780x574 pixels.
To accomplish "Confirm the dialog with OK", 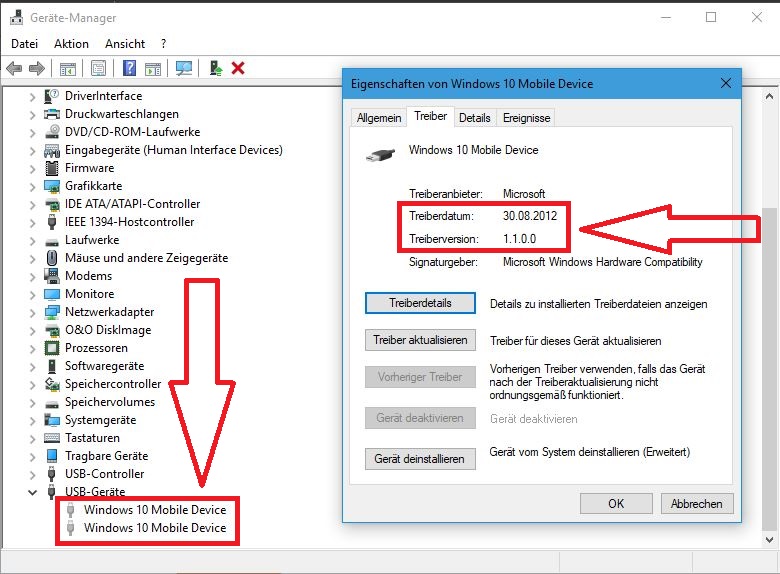I will pos(616,503).
